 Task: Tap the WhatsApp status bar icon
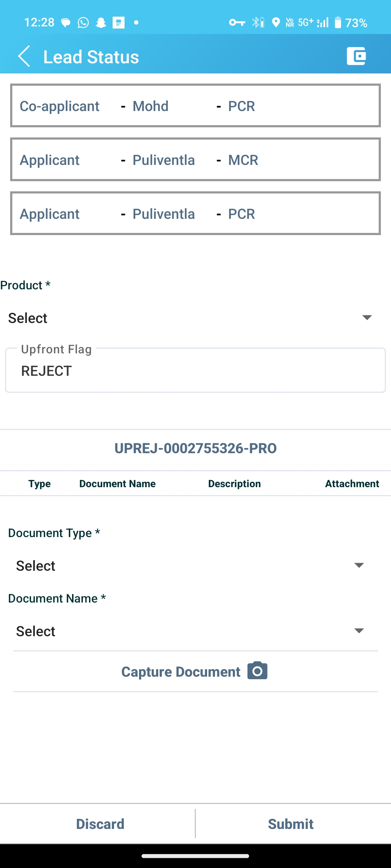[x=83, y=23]
